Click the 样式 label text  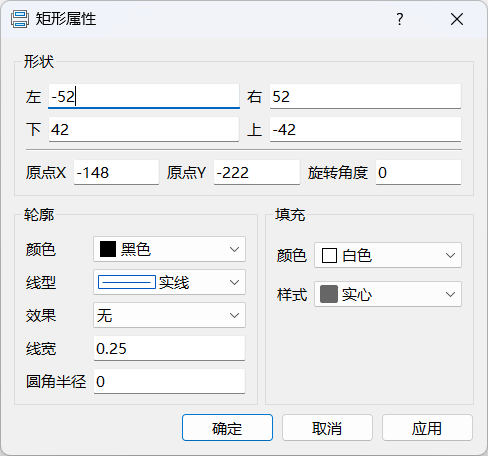(x=292, y=295)
